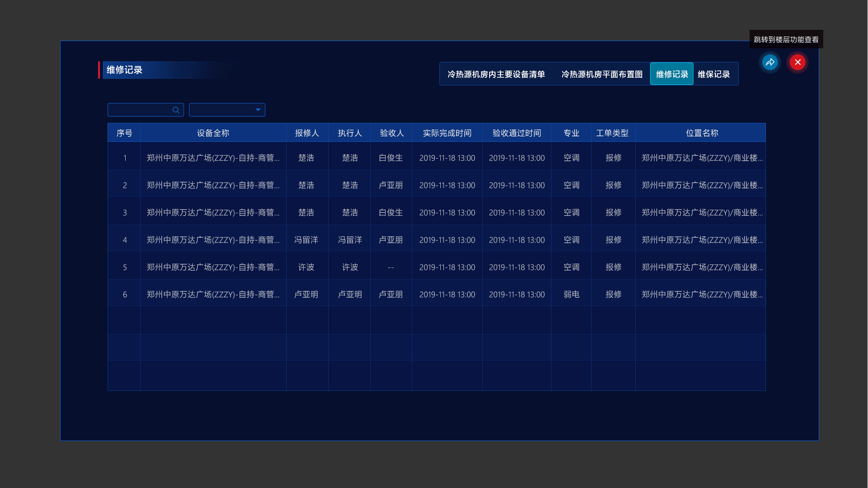
Task: Open the 维保记录 tab
Action: tap(713, 75)
